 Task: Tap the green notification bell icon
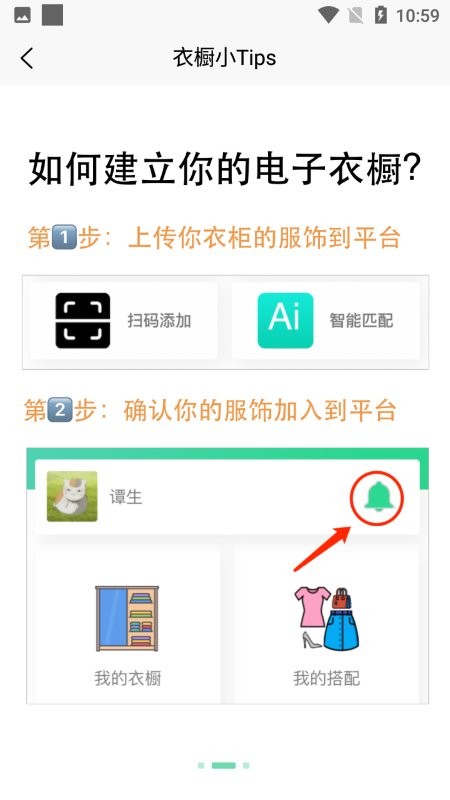point(378,497)
